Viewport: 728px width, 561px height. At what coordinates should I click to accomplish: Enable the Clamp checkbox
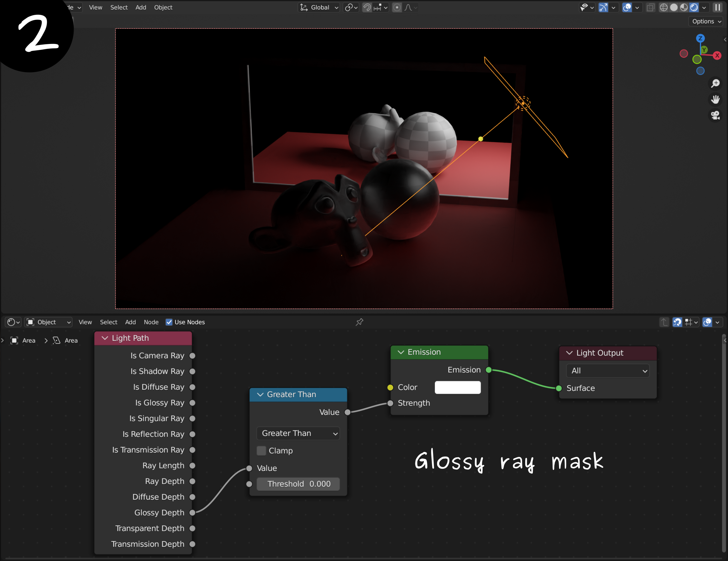coord(261,451)
